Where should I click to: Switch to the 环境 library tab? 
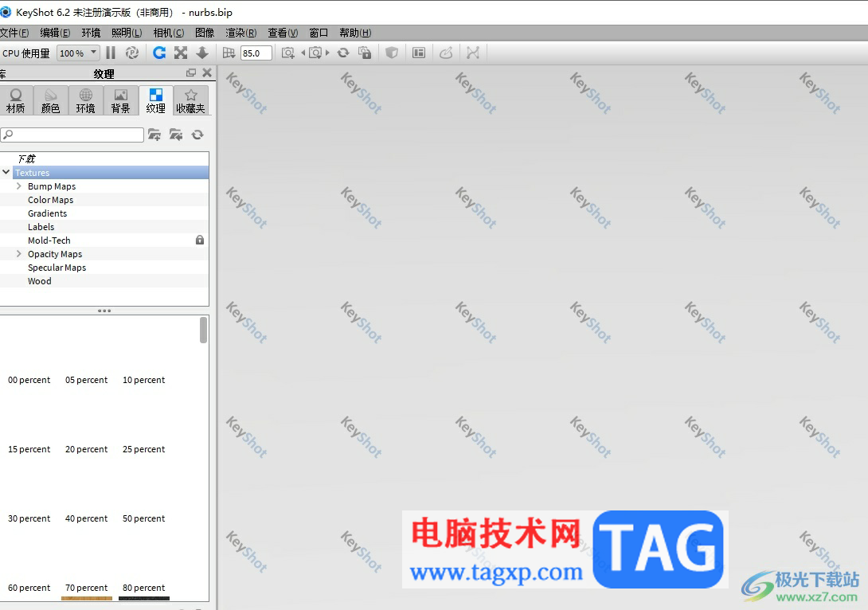click(85, 101)
